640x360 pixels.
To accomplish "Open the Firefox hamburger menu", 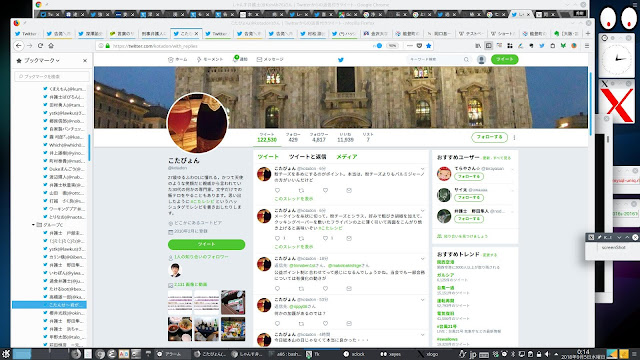I will [x=587, y=46].
